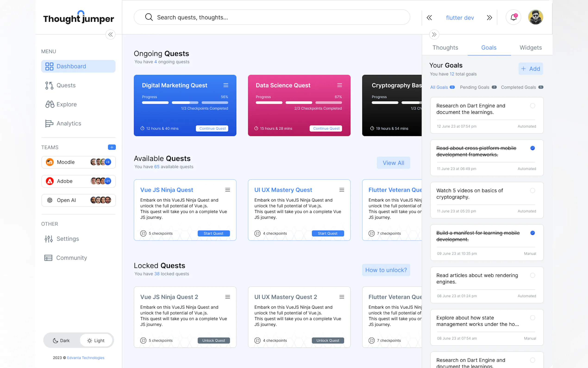Collapse the left sidebar with the chevron
588x368 pixels.
[110, 35]
